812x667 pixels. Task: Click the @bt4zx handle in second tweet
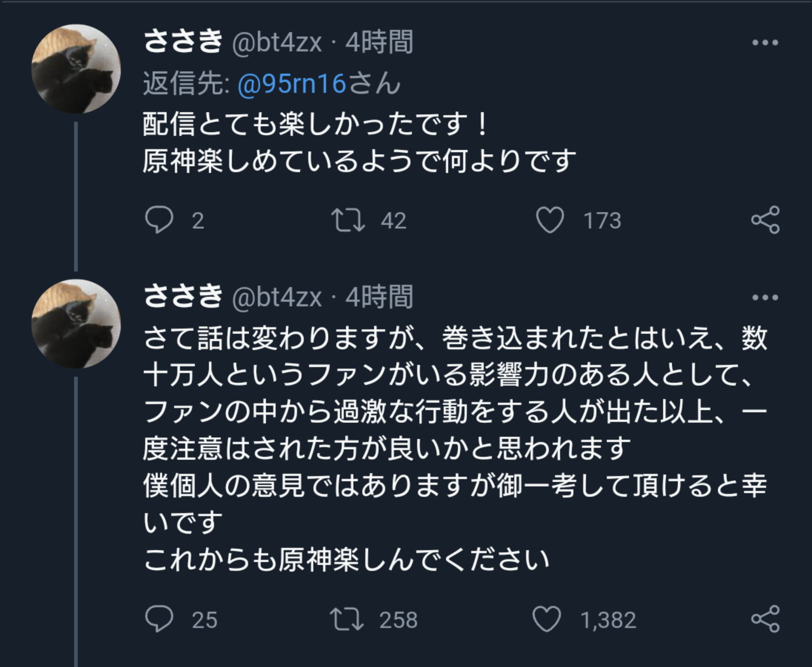pyautogui.click(x=277, y=297)
